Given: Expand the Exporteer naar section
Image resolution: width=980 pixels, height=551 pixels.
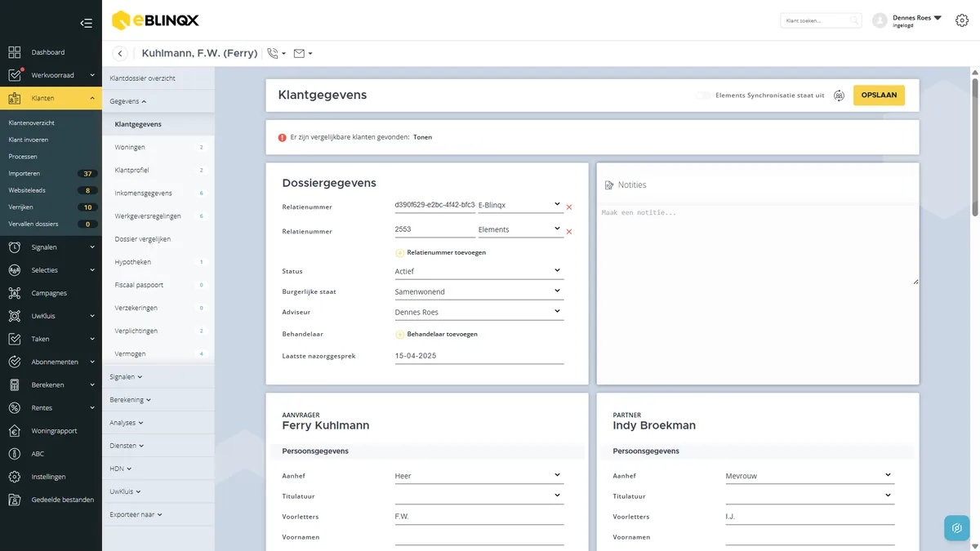Looking at the screenshot, I should coord(136,515).
